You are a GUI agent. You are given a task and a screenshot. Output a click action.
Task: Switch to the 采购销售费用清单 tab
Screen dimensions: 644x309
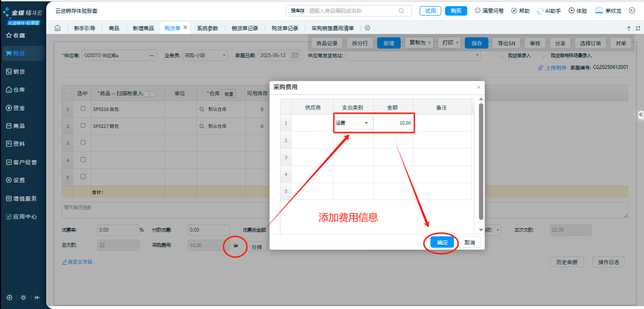[x=332, y=28]
